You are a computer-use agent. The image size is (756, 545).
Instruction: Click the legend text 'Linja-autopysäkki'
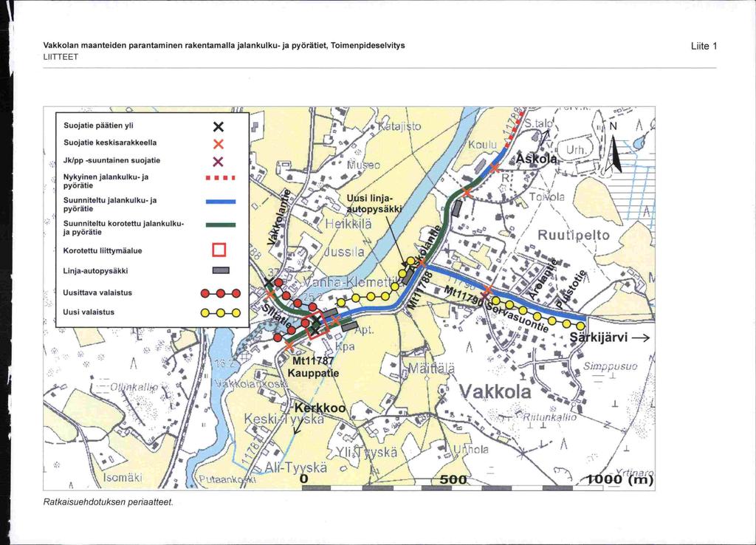[95, 271]
